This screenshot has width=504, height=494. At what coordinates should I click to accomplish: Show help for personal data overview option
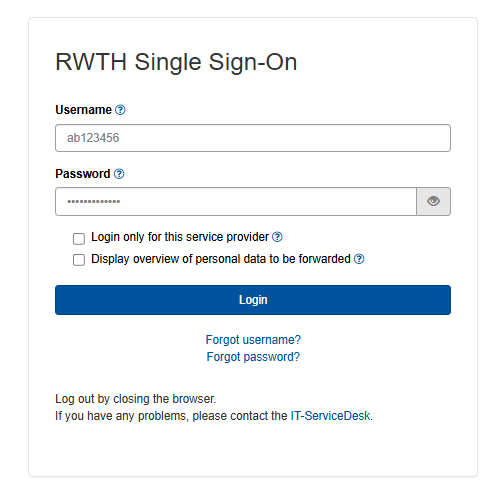click(x=359, y=259)
